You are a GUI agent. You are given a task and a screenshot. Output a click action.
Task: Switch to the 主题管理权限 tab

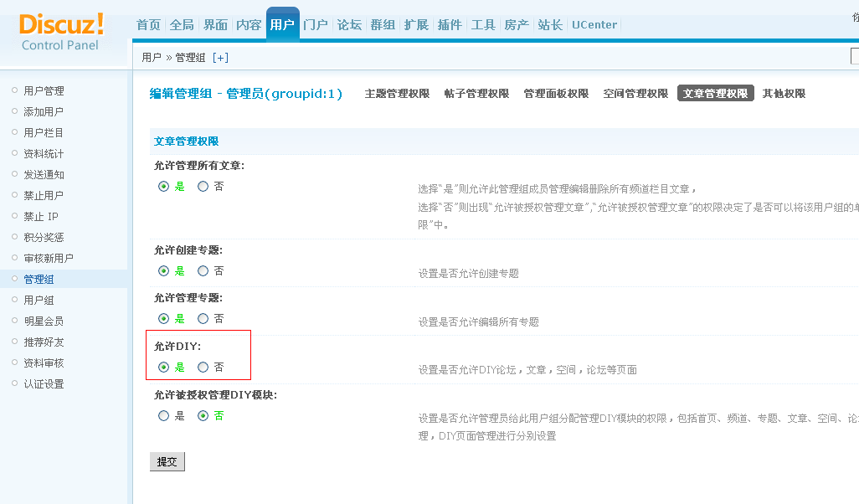click(x=397, y=94)
